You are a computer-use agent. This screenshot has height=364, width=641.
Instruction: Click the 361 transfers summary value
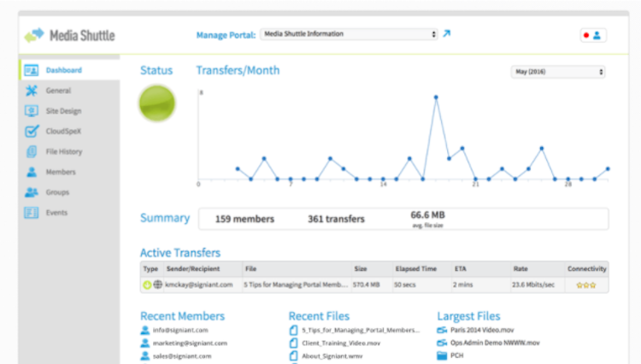pos(336,220)
